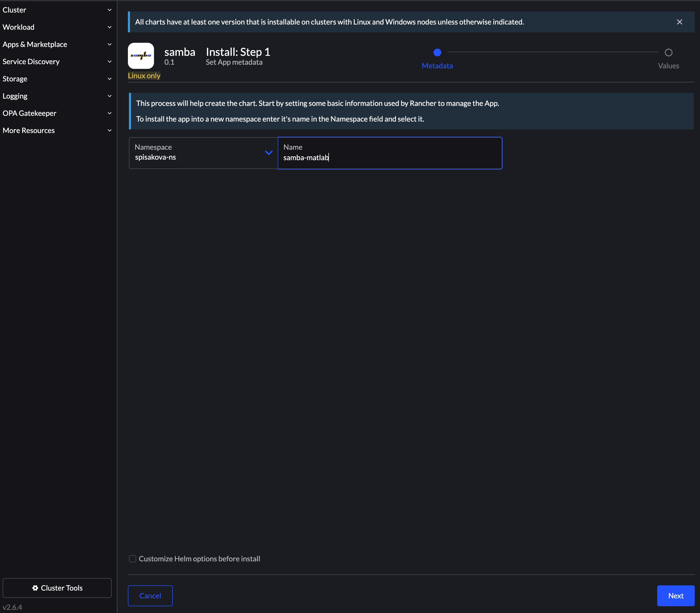Click the Values step label
Screen dimensions: 700x613
pyautogui.click(x=668, y=66)
